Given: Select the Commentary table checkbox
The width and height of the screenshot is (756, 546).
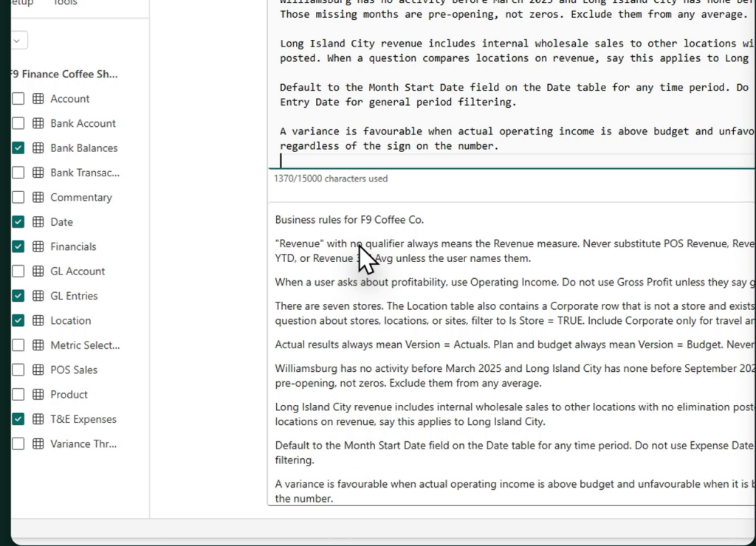Looking at the screenshot, I should tap(18, 197).
